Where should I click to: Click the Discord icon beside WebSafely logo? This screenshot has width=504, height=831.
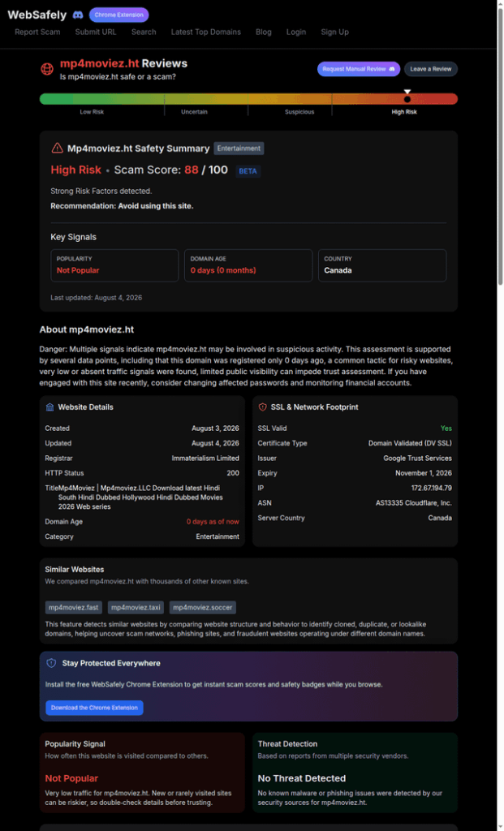tap(78, 15)
